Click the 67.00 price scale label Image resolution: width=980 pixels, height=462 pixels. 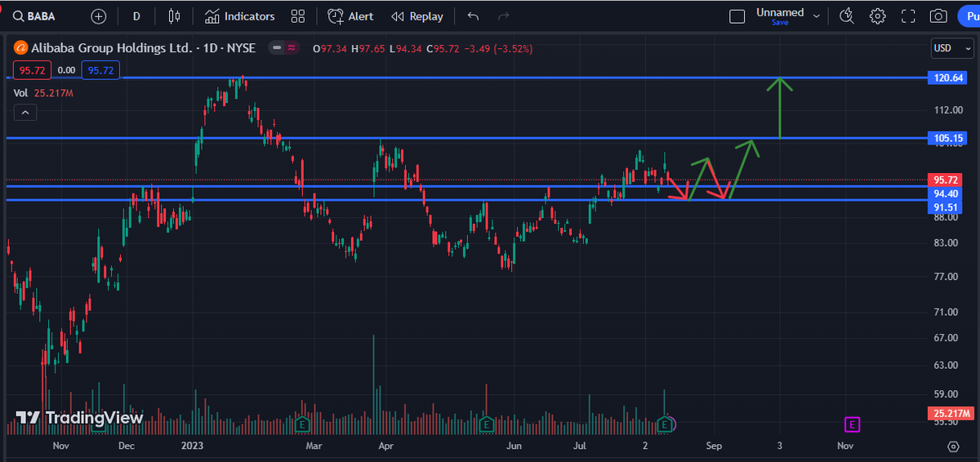[946, 338]
